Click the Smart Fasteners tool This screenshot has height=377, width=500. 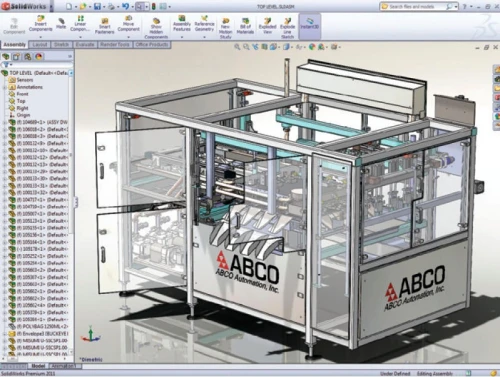[105, 25]
